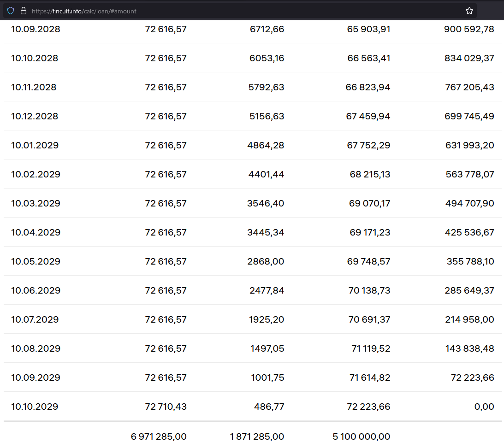Select the 10.09.2028 date cell
Image resolution: width=504 pixels, height=448 pixels.
pyautogui.click(x=36, y=29)
